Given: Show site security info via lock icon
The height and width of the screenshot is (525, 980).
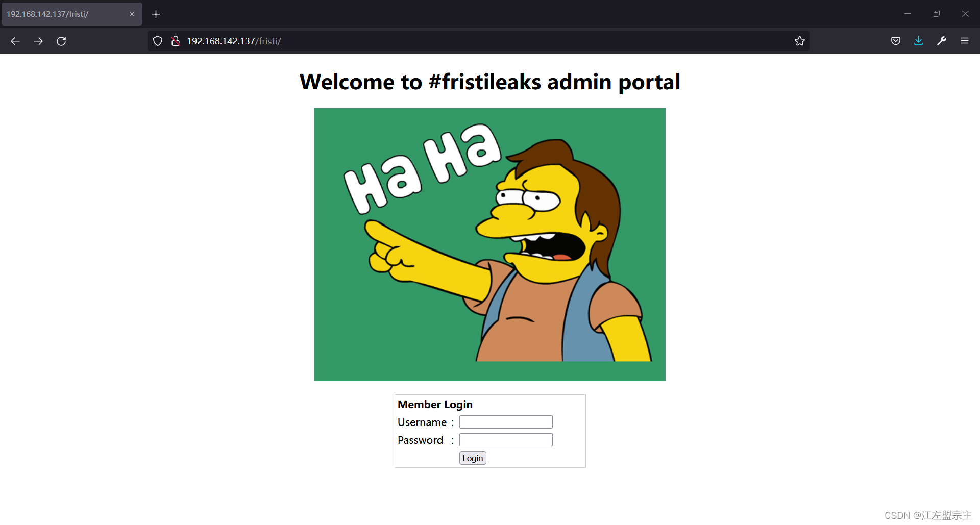Looking at the screenshot, I should (175, 41).
